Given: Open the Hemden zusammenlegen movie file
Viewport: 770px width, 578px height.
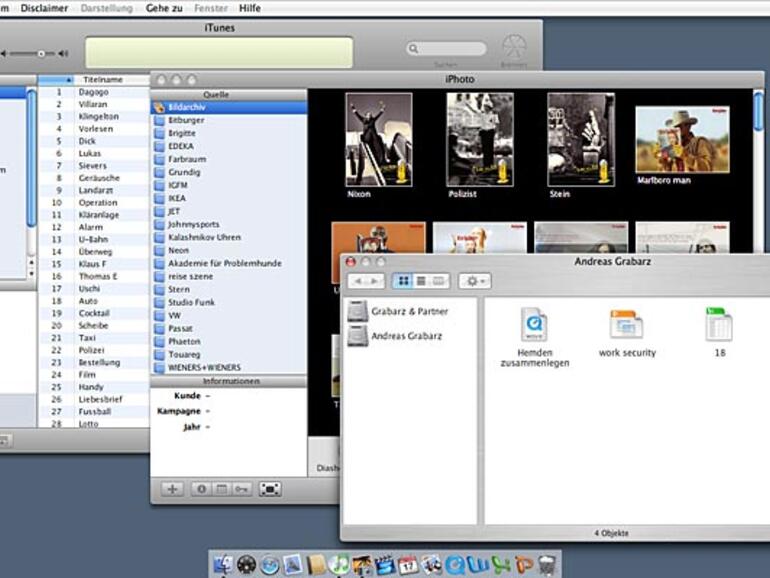Looking at the screenshot, I should pos(534,326).
